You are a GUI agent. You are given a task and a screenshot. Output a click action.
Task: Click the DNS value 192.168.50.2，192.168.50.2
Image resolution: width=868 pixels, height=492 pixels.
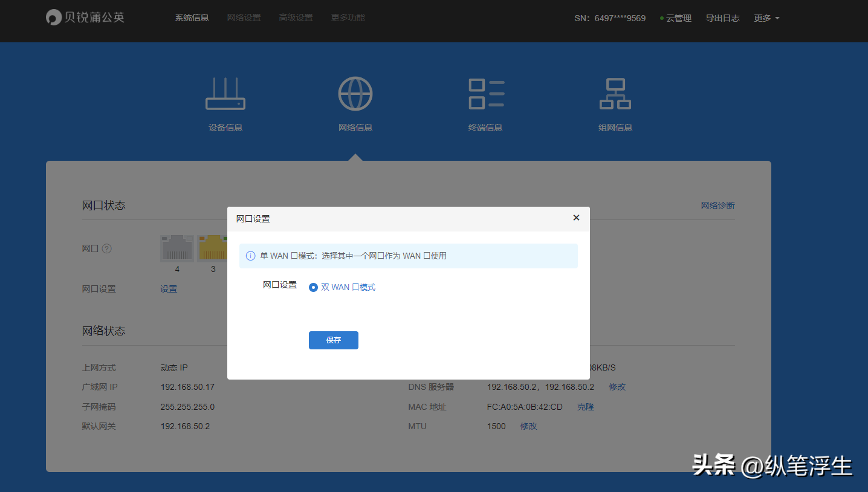pos(540,387)
